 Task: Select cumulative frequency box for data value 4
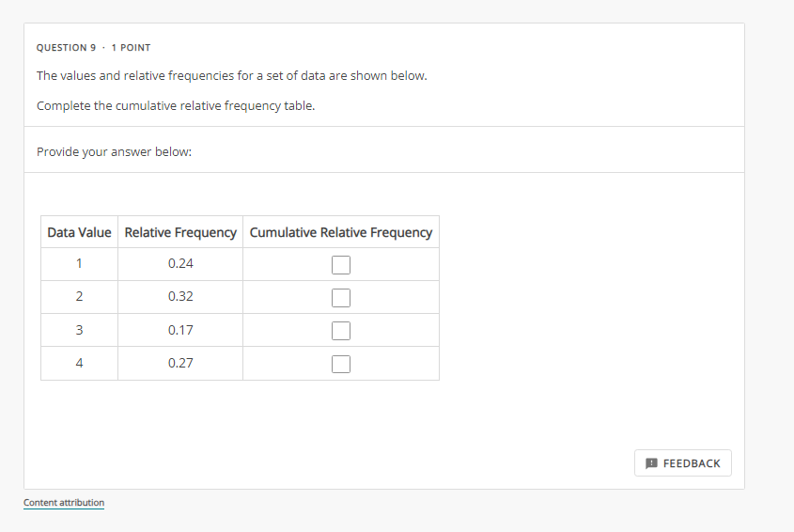pyautogui.click(x=340, y=363)
